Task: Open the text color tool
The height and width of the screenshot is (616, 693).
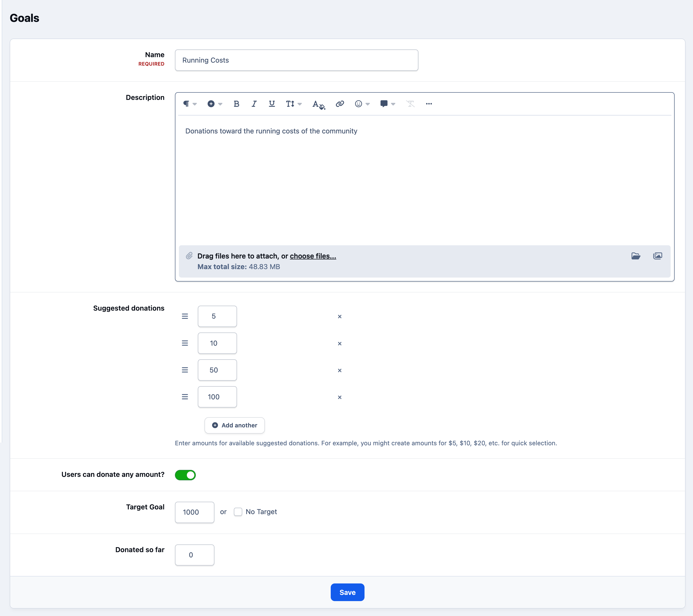Action: pyautogui.click(x=318, y=104)
